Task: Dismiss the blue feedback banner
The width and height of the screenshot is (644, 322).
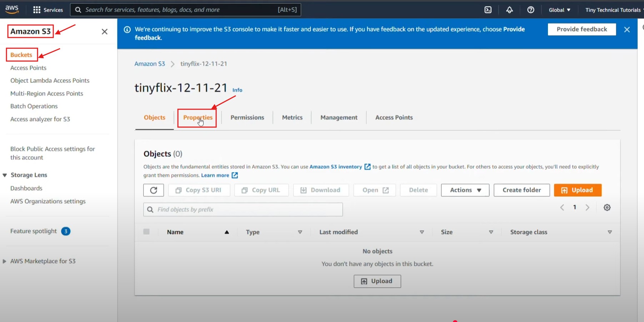Action: 626,30
